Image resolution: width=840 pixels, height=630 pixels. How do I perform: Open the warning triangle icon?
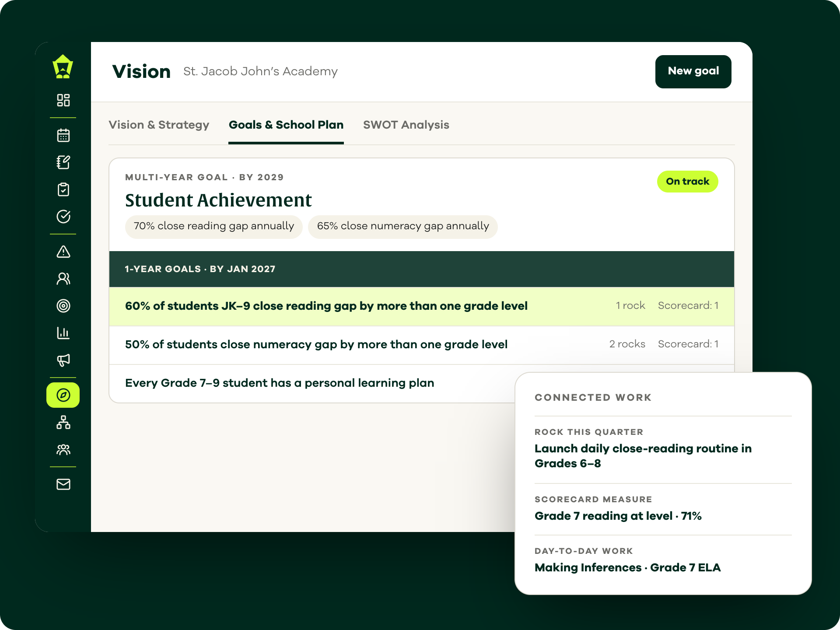point(63,252)
